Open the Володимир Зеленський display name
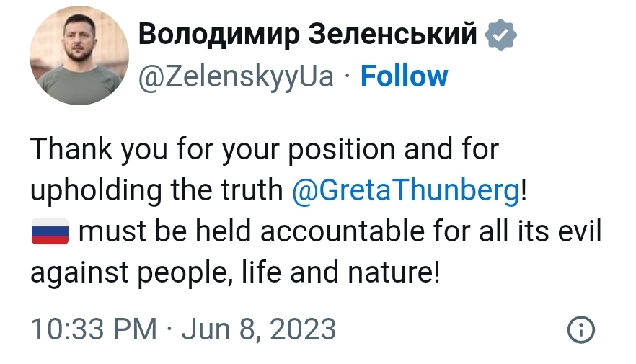This screenshot has height=364, width=636. pos(306,33)
